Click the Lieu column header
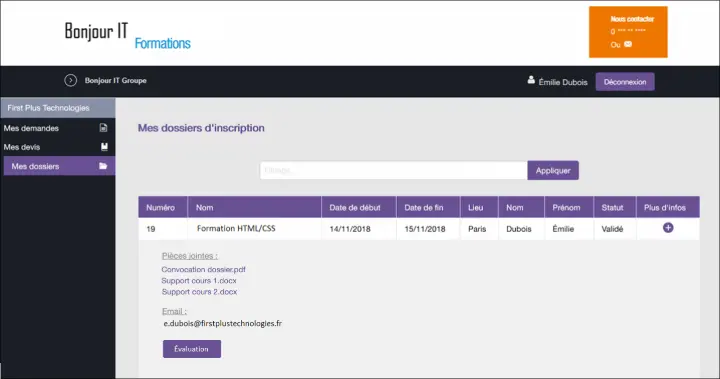 point(479,207)
